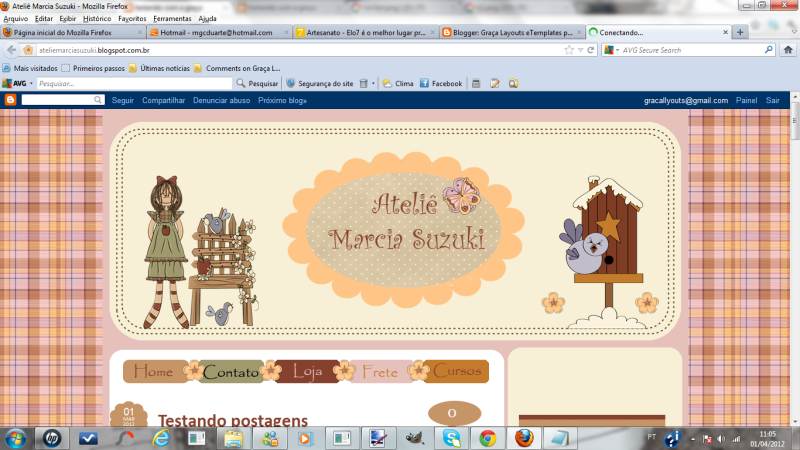Open Contato blog menu button
The height and width of the screenshot is (450, 800).
tap(230, 372)
